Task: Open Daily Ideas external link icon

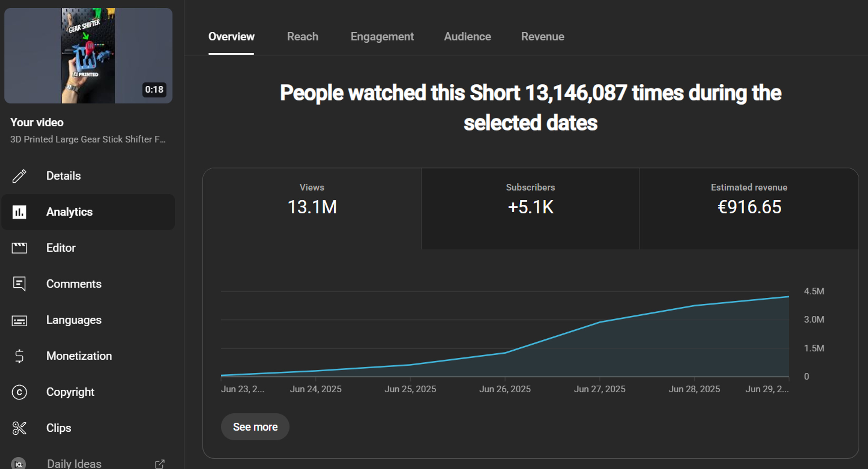Action: click(160, 464)
